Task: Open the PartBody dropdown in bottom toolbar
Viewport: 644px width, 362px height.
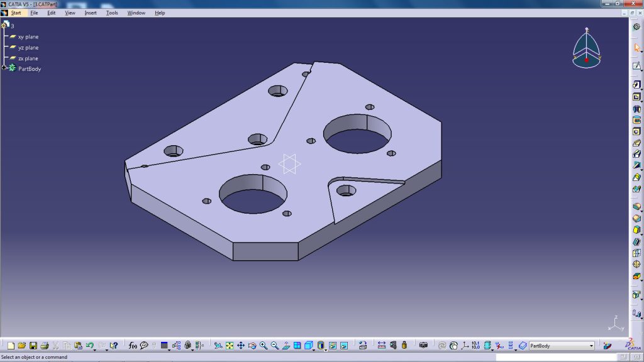Action: [591, 346]
